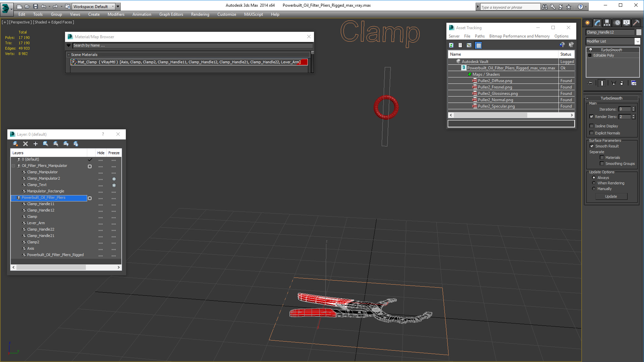Enable the Isoline Display checkbox
The image size is (644, 362).
(x=592, y=126)
